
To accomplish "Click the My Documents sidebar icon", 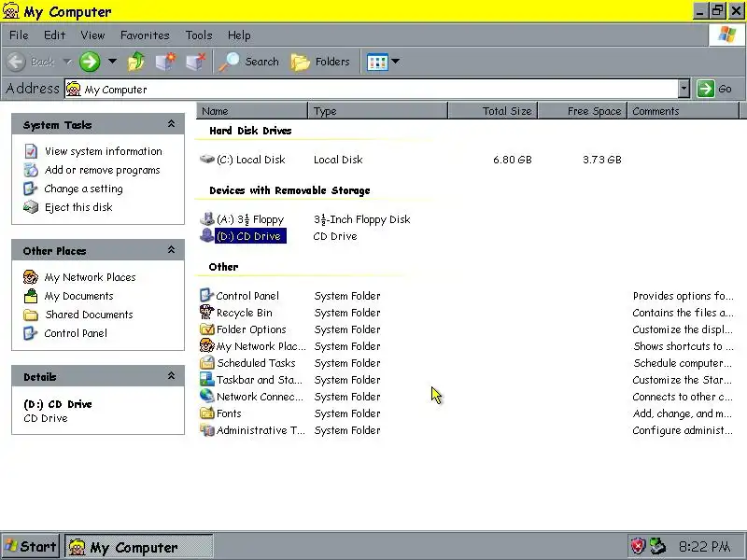I will pos(31,296).
